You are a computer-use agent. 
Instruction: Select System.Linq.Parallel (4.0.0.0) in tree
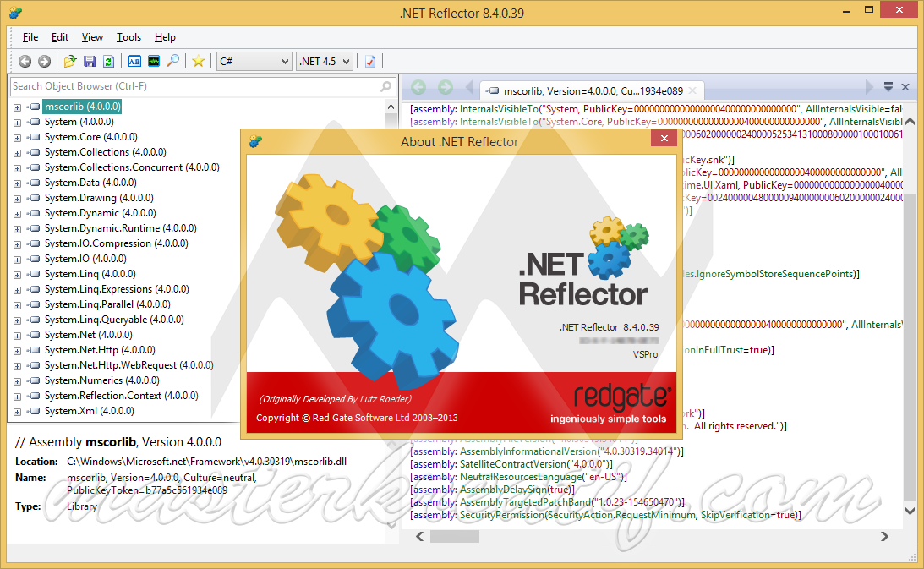tap(108, 304)
